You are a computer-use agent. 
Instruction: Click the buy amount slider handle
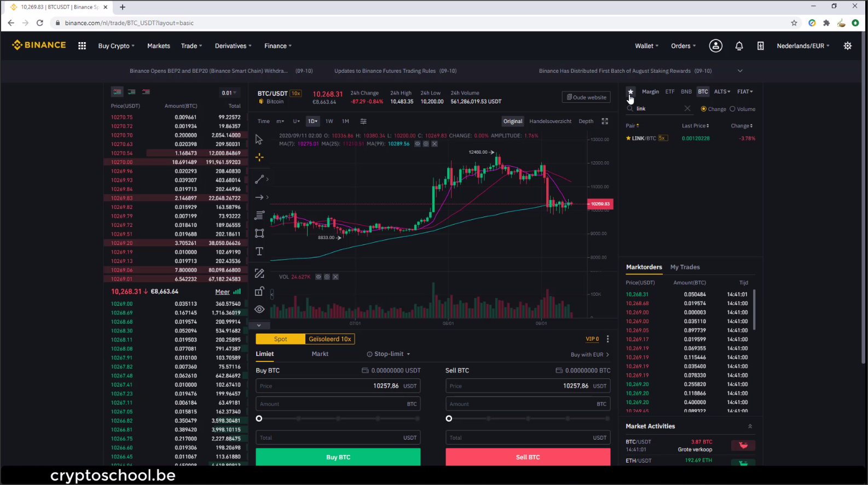(x=259, y=419)
